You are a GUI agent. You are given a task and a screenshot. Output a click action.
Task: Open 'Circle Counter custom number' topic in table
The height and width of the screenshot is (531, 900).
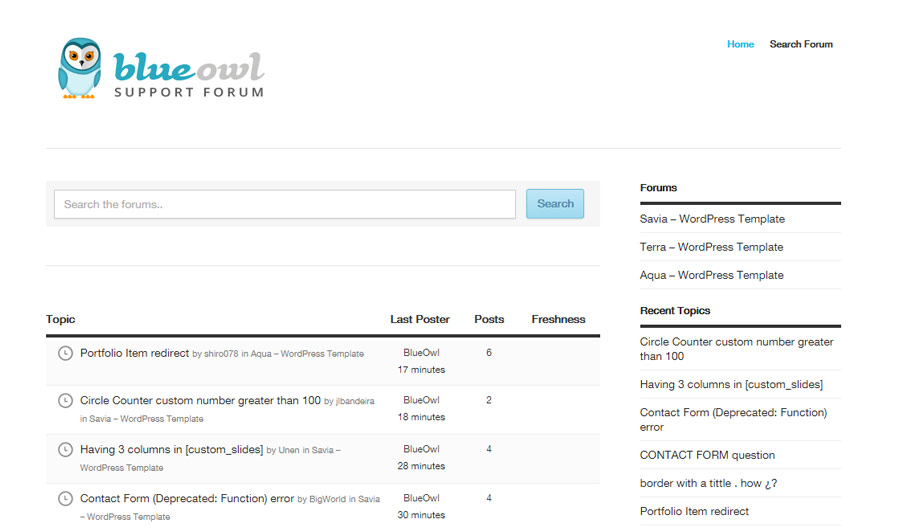[200, 400]
